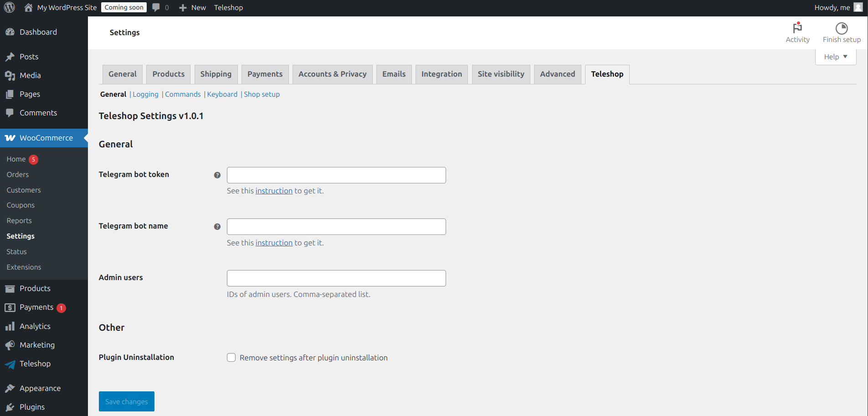Click the Telegram bot name help icon
The image size is (868, 416).
(x=217, y=227)
